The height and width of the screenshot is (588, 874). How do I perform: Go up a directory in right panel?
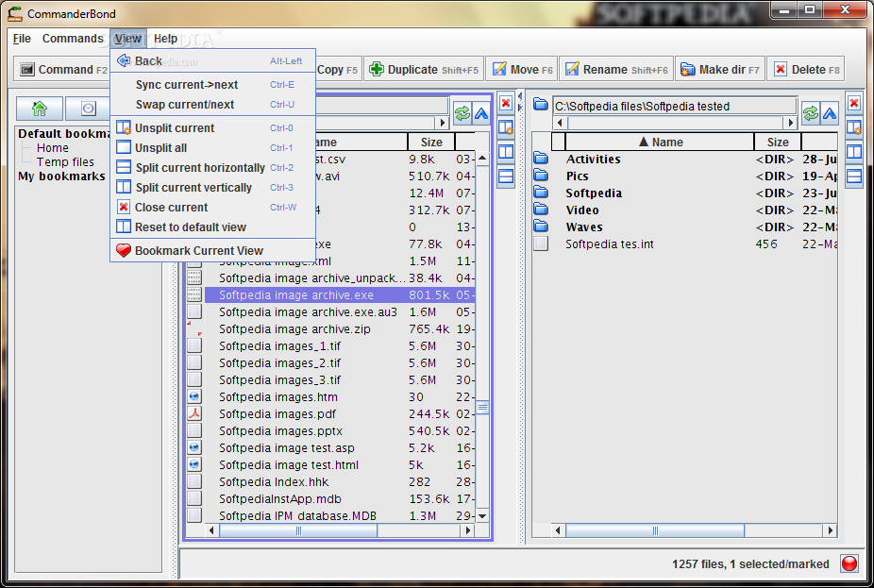(830, 113)
